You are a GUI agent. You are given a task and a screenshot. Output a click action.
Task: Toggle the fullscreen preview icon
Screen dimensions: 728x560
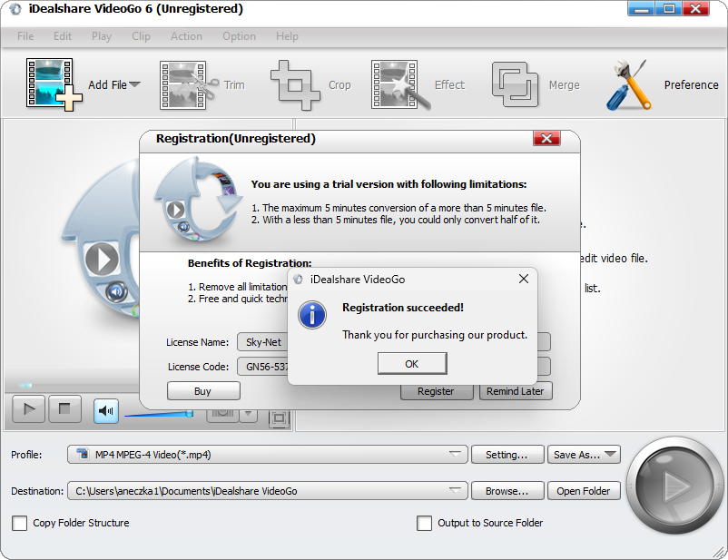pos(279,418)
